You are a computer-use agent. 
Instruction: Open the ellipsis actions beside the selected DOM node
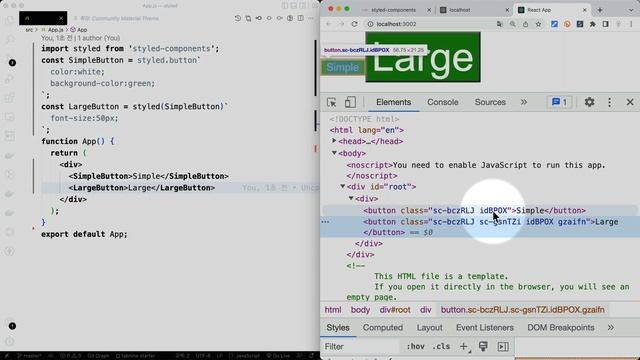pos(325,222)
